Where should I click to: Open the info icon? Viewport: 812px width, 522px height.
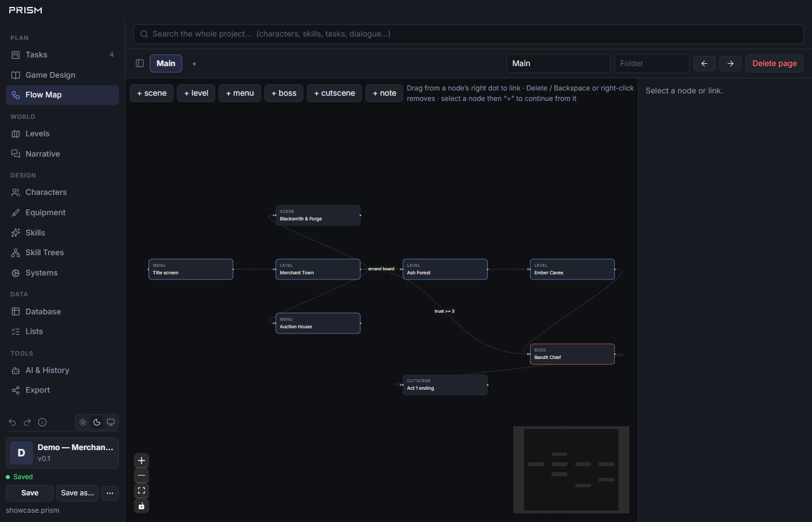42,422
